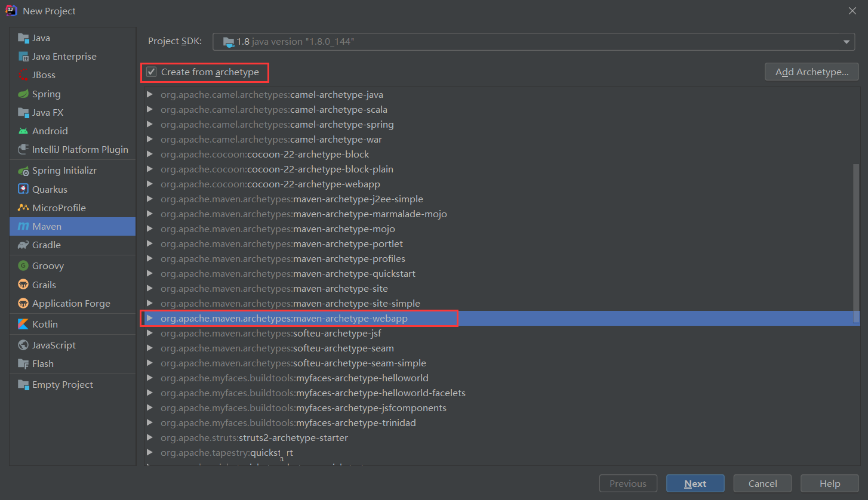Select the Gradle project type
This screenshot has height=500, width=868.
coord(72,245)
